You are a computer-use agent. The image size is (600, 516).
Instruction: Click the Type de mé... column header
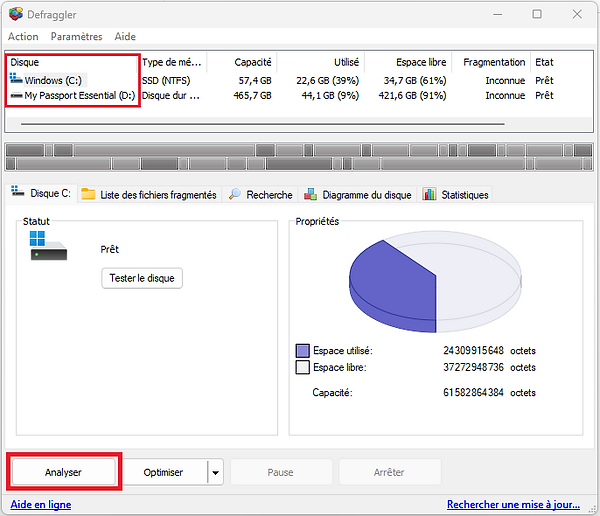click(x=173, y=62)
